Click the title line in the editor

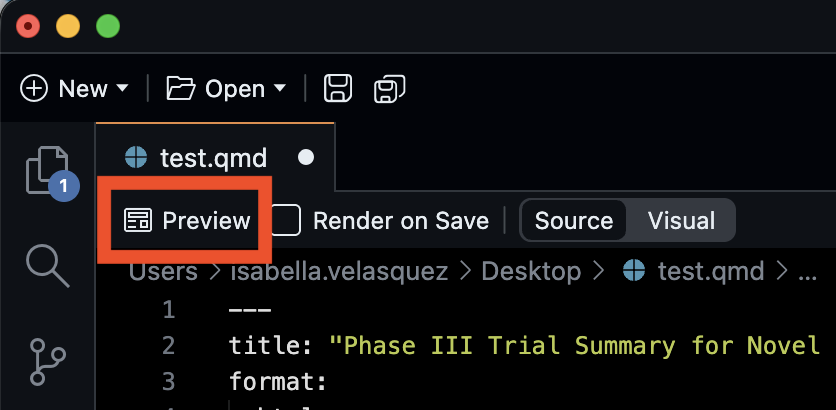pyautogui.click(x=520, y=346)
